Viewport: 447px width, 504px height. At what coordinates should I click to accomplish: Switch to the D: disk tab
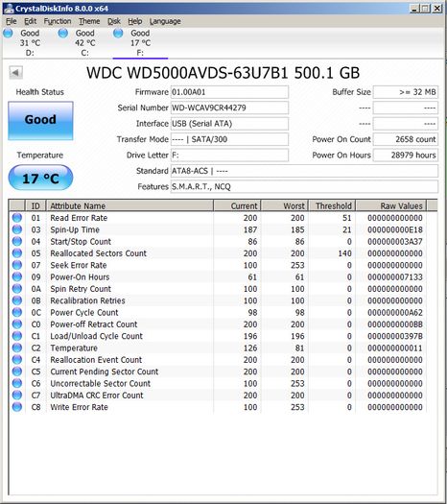[x=30, y=43]
